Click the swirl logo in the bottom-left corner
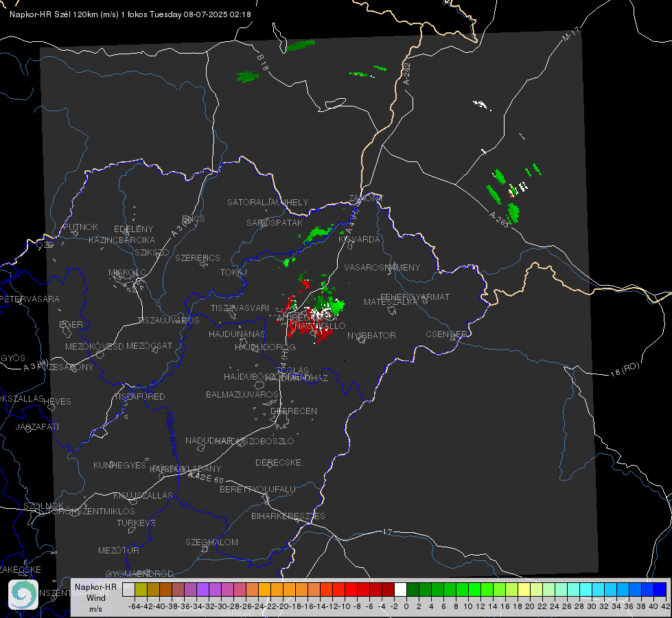672x618 pixels. tap(23, 595)
